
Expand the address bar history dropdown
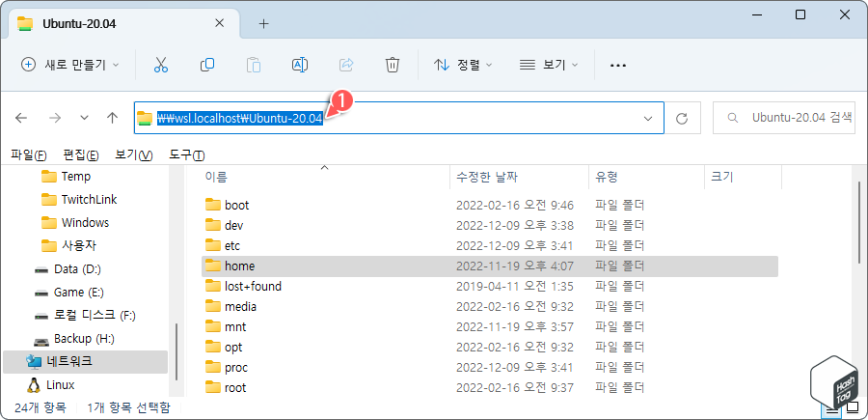[x=647, y=118]
